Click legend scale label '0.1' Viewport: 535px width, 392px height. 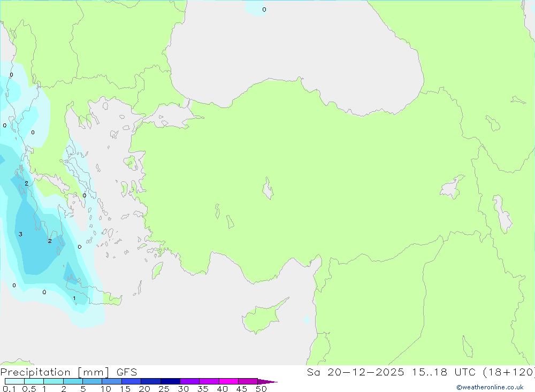9,389
